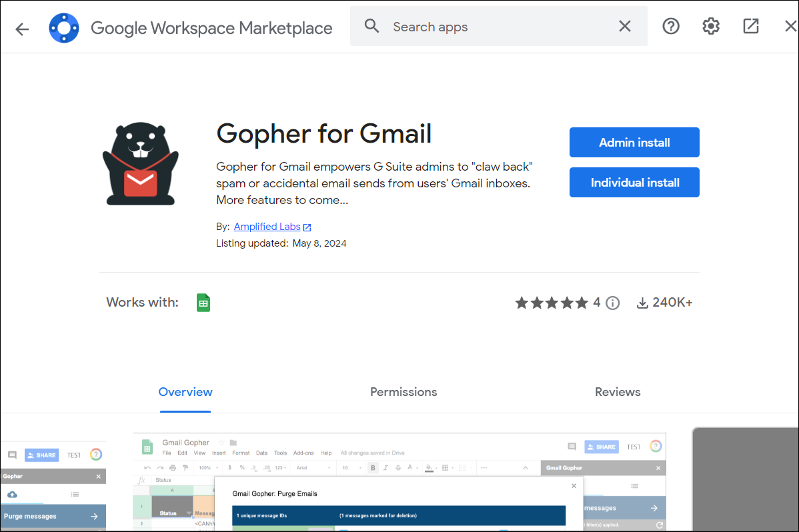Click the search magnifier icon
The height and width of the screenshot is (532, 799).
[x=371, y=26]
